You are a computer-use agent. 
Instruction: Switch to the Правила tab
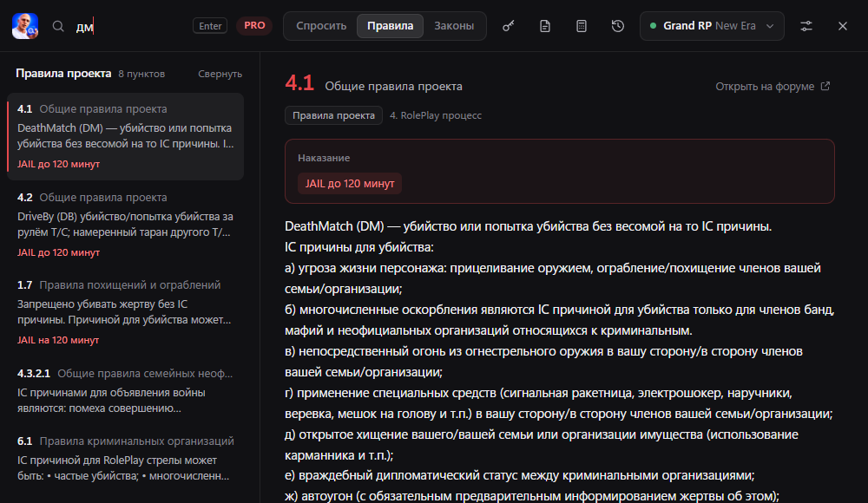[x=391, y=26]
